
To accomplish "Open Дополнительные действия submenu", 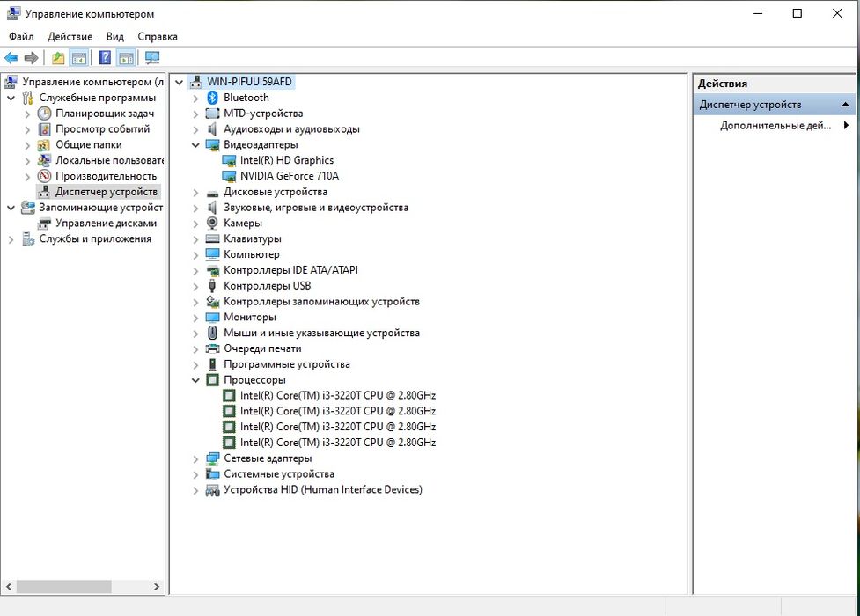I will pyautogui.click(x=775, y=126).
